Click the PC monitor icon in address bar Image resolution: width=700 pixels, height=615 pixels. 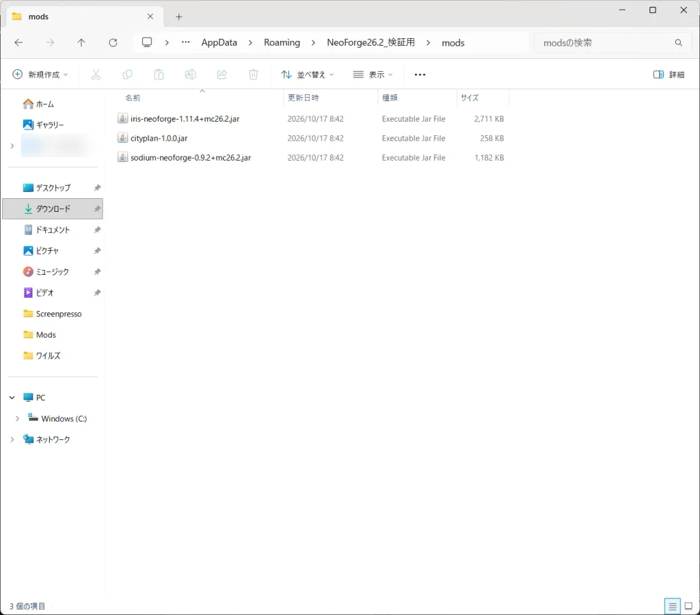coord(147,42)
